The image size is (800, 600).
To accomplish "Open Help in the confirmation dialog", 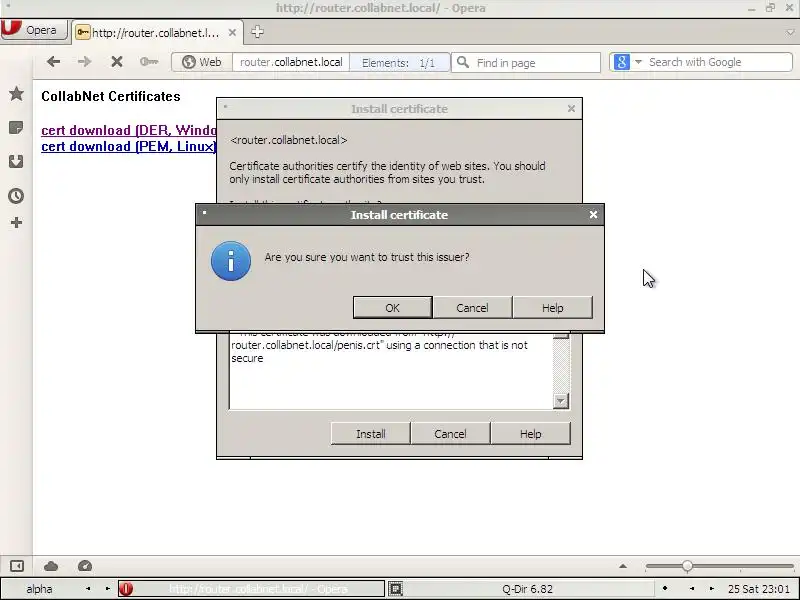I will (x=553, y=308).
